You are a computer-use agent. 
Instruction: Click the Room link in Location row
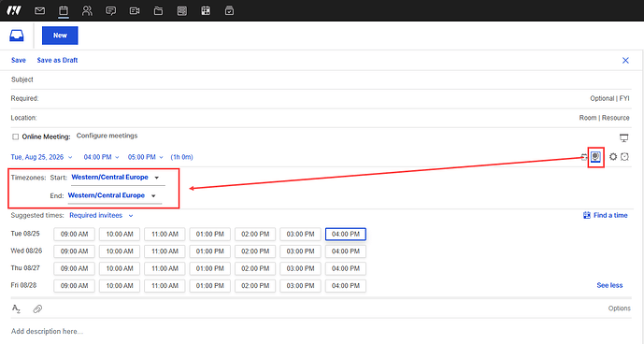[588, 118]
